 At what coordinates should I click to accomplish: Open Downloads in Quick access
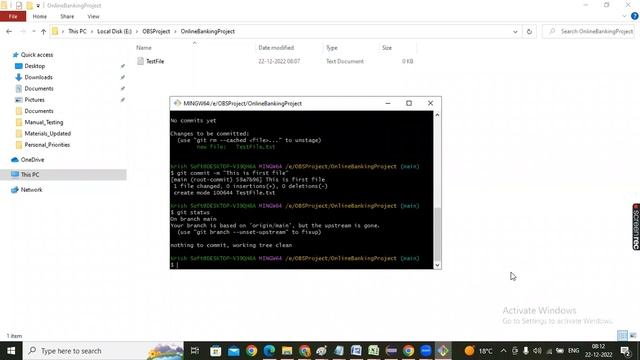[x=38, y=77]
